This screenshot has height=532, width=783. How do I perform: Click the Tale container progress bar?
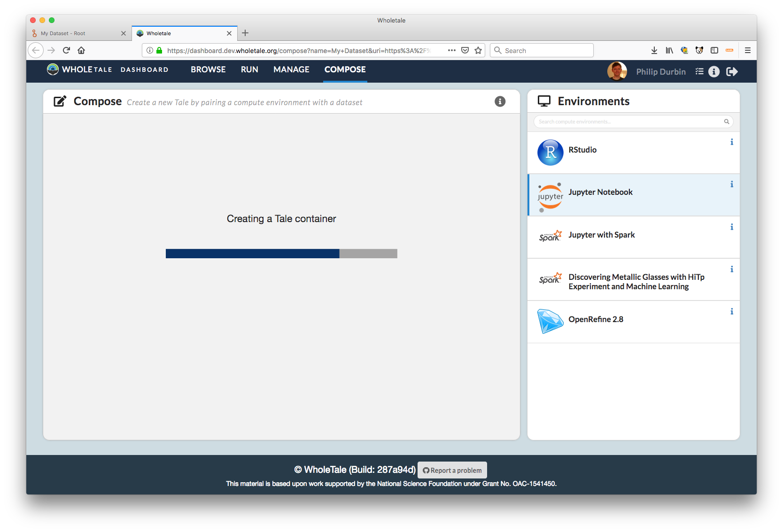coord(281,254)
